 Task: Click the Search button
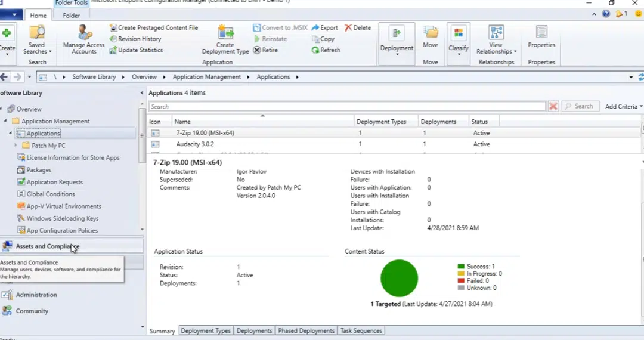click(x=578, y=106)
